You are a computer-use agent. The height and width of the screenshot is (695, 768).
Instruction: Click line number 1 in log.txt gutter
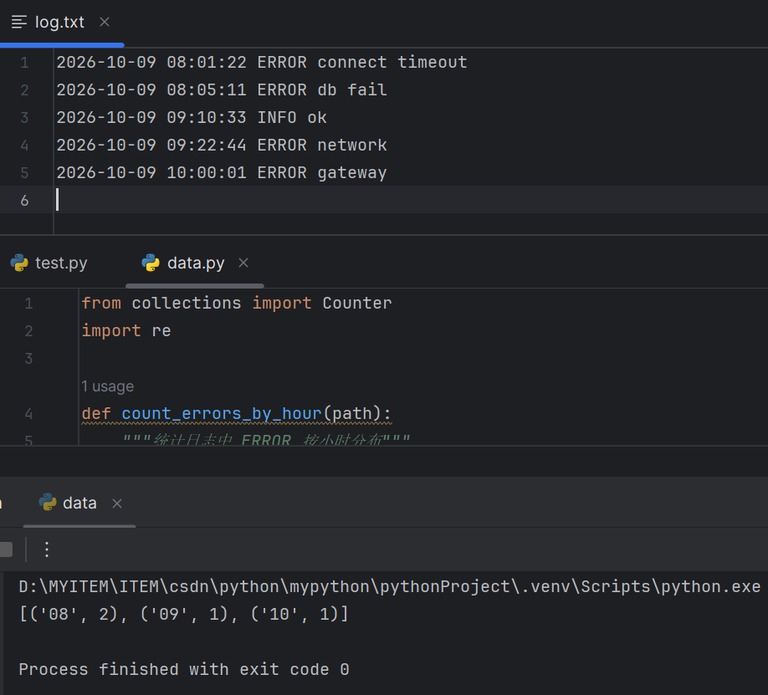point(24,63)
